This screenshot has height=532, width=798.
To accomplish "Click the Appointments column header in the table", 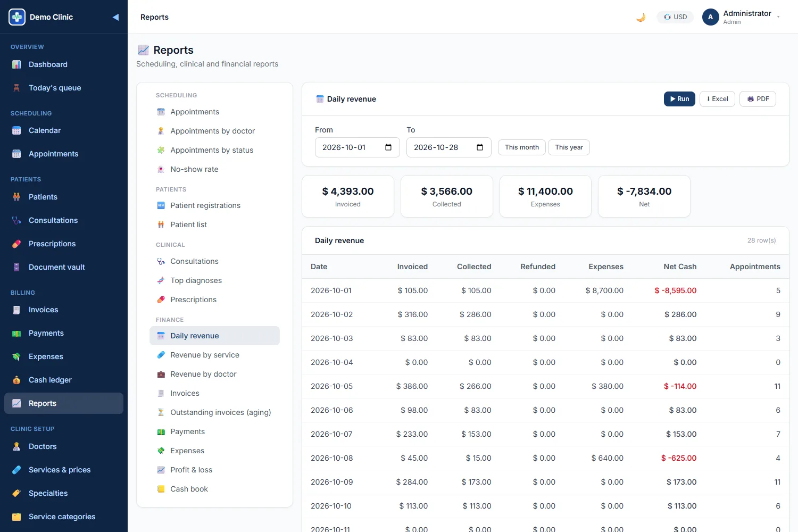I will (x=755, y=267).
